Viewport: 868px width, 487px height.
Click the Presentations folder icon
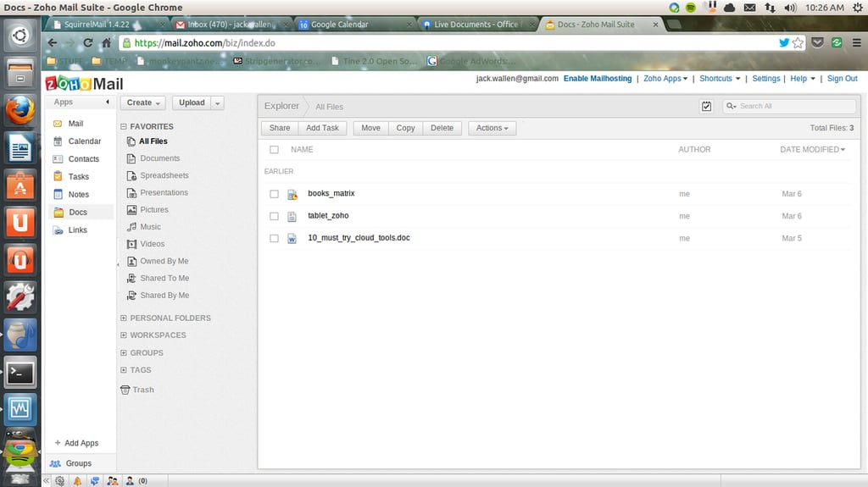tap(131, 192)
